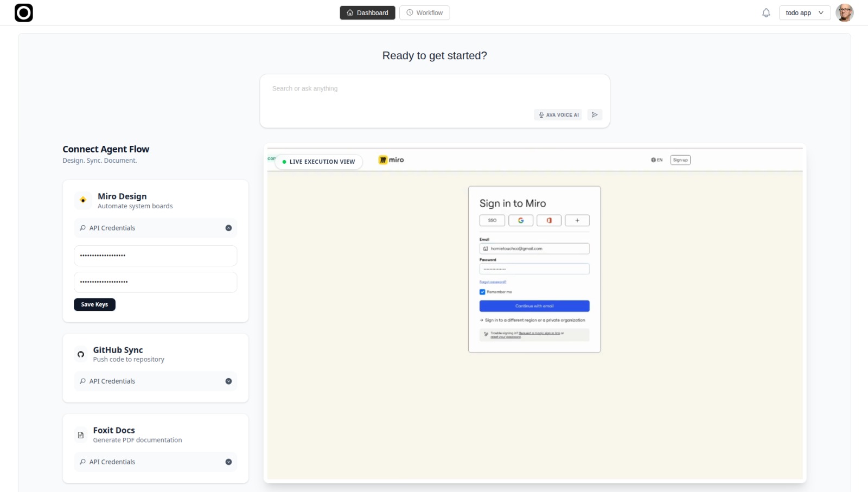Viewport: 868px width, 492px height.
Task: Open the notifications bell
Action: click(766, 12)
